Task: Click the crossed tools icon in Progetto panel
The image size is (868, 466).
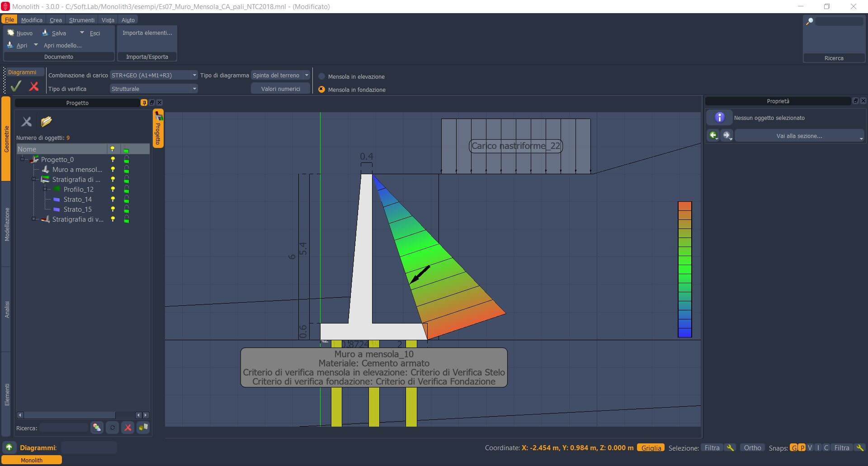Action: [27, 121]
